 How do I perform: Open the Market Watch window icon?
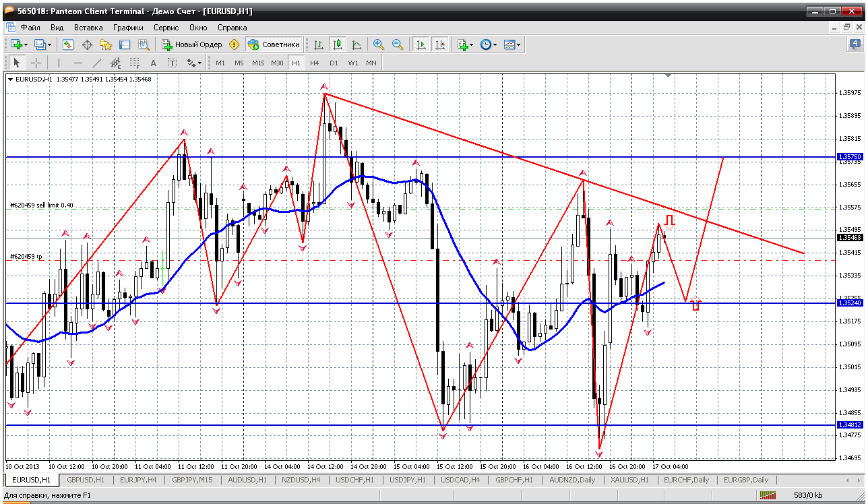tap(68, 44)
